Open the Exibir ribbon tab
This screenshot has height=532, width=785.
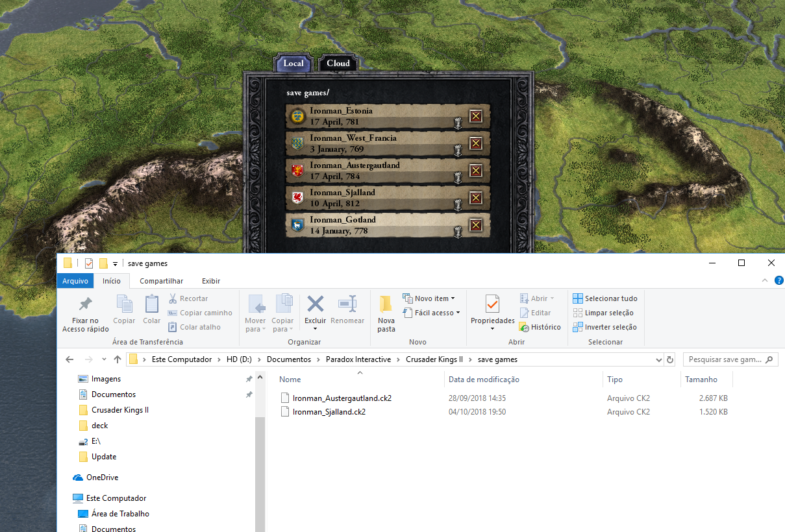pos(211,281)
